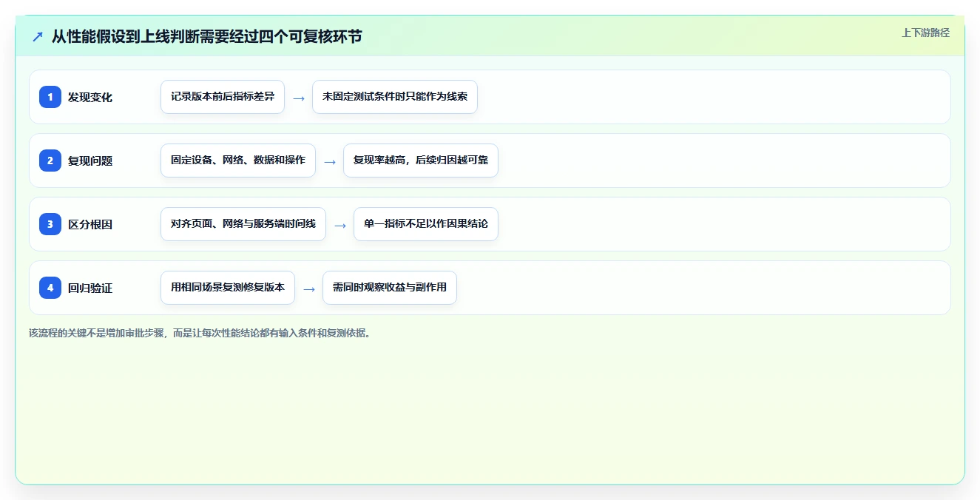The height and width of the screenshot is (500, 980).
Task: Click the step 3 number badge
Action: [50, 224]
